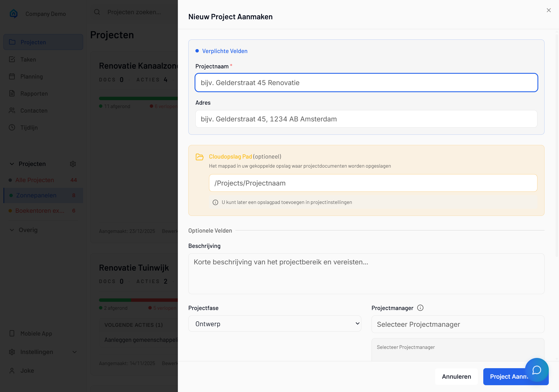
Task: Open Planning calendar in the sidebar
Action: 31,77
